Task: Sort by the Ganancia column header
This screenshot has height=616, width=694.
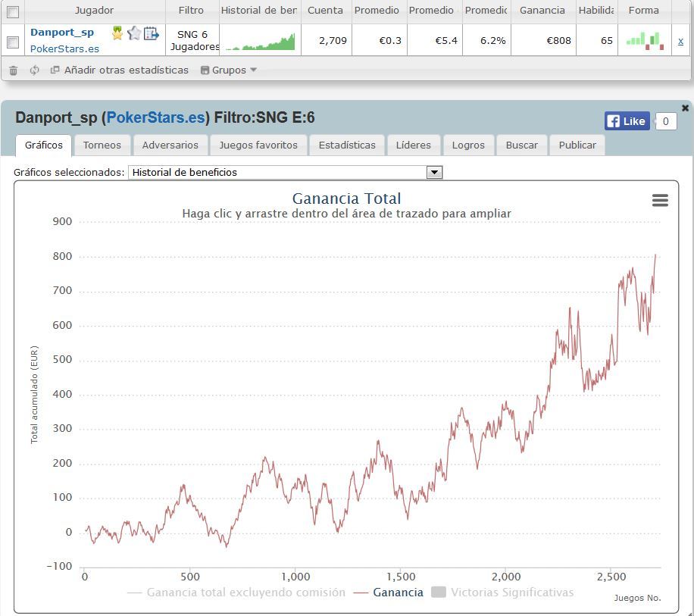Action: (x=542, y=10)
